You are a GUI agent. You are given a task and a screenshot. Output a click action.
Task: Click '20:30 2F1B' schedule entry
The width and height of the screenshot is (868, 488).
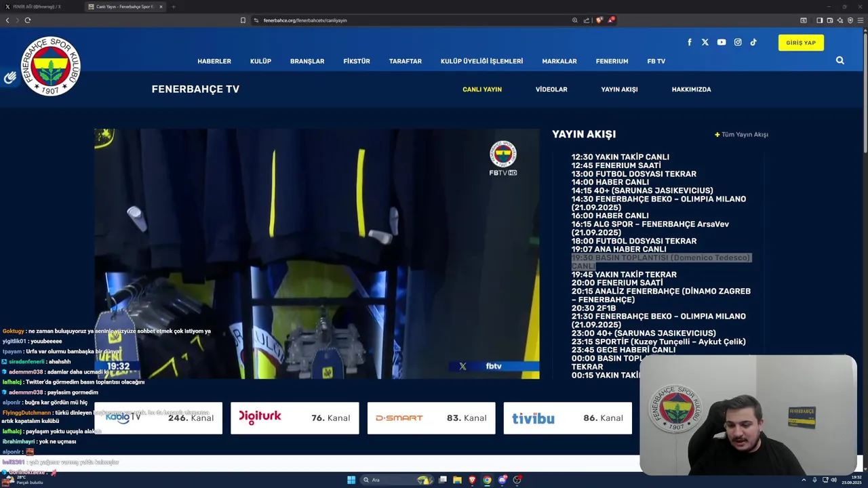[x=593, y=308]
